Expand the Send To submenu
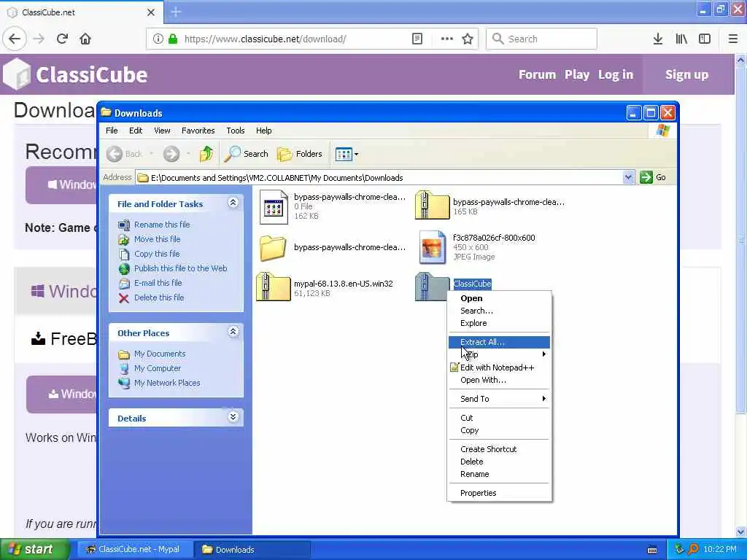This screenshot has width=747, height=560. coord(499,399)
